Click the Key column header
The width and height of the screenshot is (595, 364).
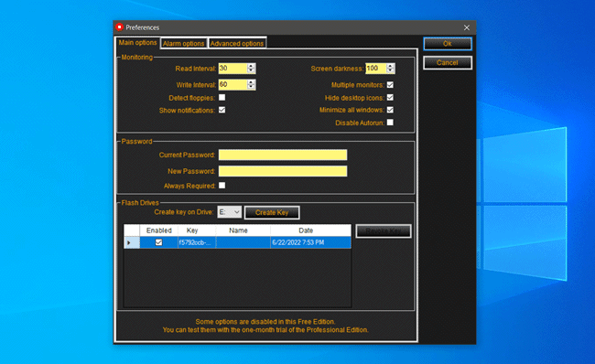(x=197, y=230)
